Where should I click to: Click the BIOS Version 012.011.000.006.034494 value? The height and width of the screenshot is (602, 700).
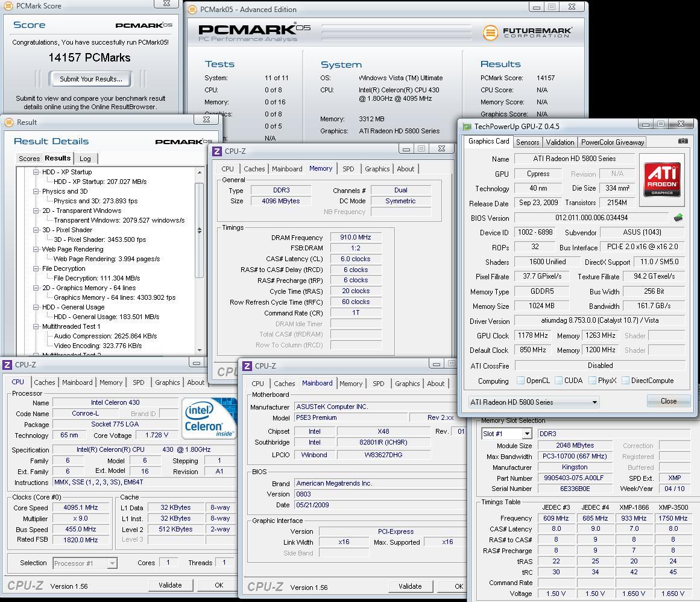(591, 218)
